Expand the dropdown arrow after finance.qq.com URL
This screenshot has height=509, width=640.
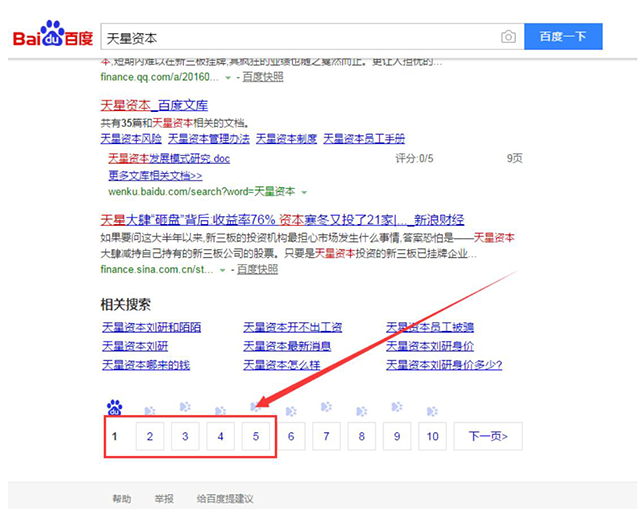[x=228, y=77]
